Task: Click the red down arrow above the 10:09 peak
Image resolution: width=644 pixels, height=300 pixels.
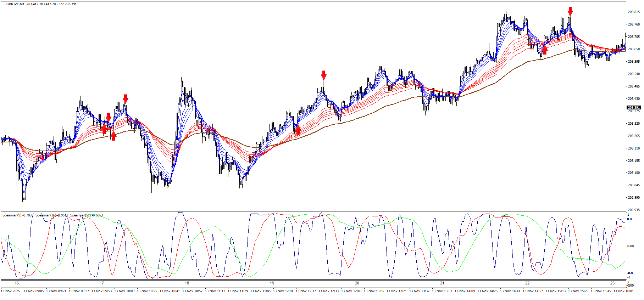Action: point(126,99)
